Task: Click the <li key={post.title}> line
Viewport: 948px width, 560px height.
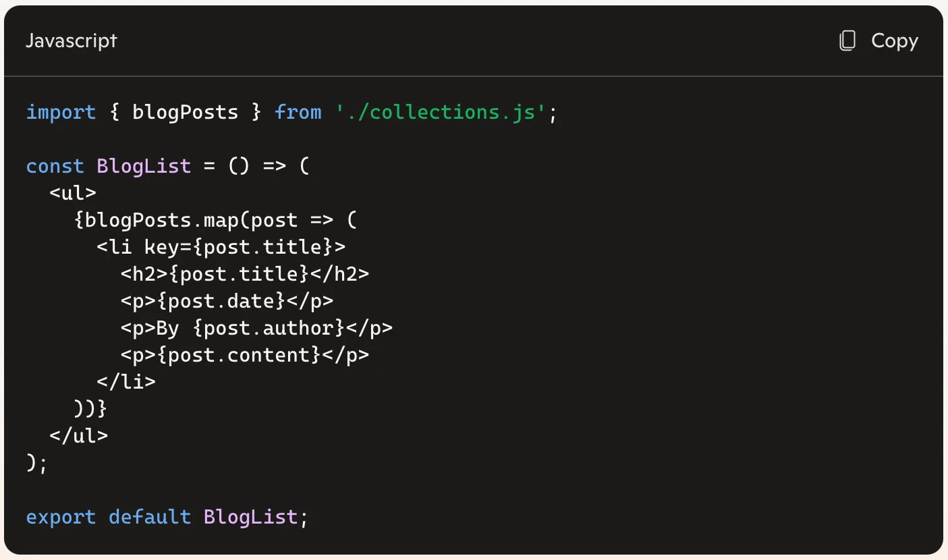Action: coord(221,247)
